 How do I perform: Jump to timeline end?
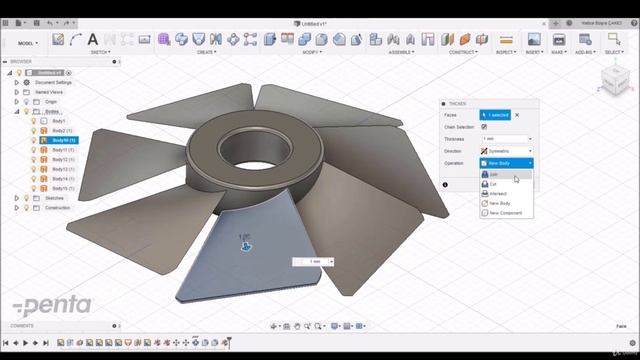pos(46,343)
